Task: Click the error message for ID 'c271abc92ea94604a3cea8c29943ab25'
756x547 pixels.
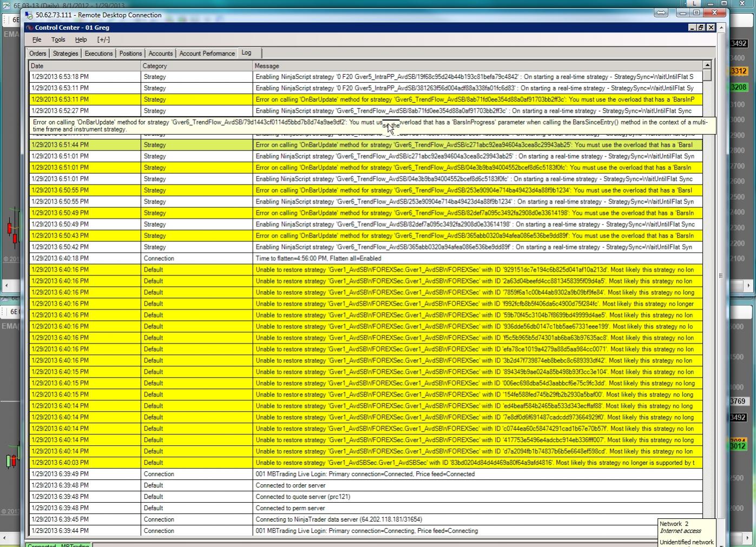Action: 478,145
